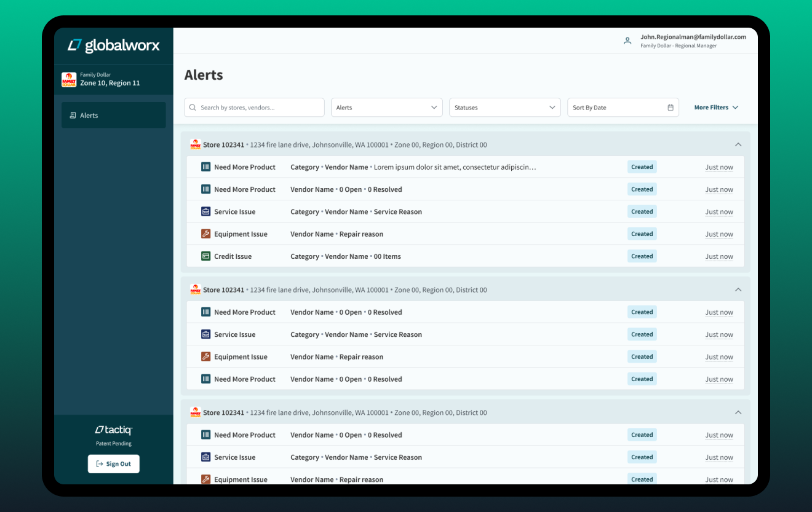Screen dimensions: 812x512
Task: Click Zone 10, Region 11 label
Action: click(x=110, y=83)
